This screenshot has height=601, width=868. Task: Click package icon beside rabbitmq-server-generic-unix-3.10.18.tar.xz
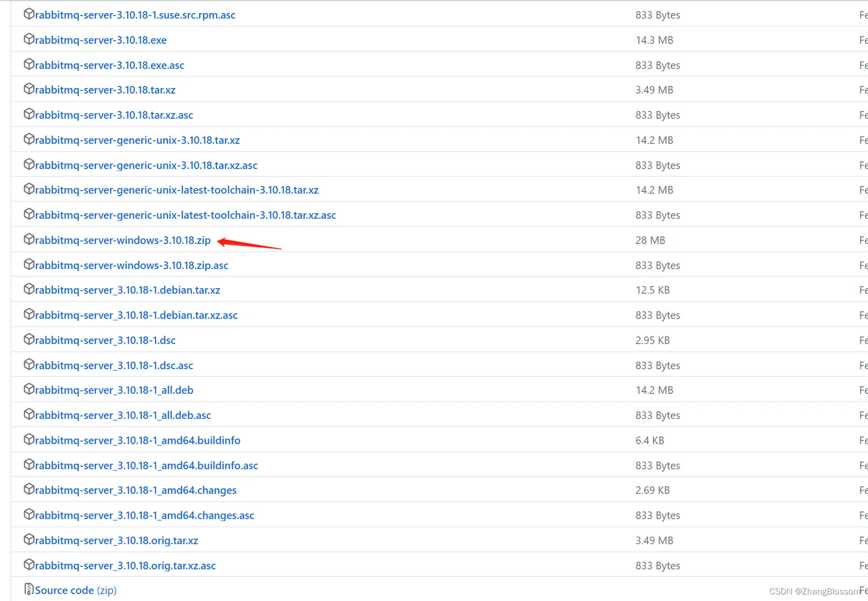point(29,139)
